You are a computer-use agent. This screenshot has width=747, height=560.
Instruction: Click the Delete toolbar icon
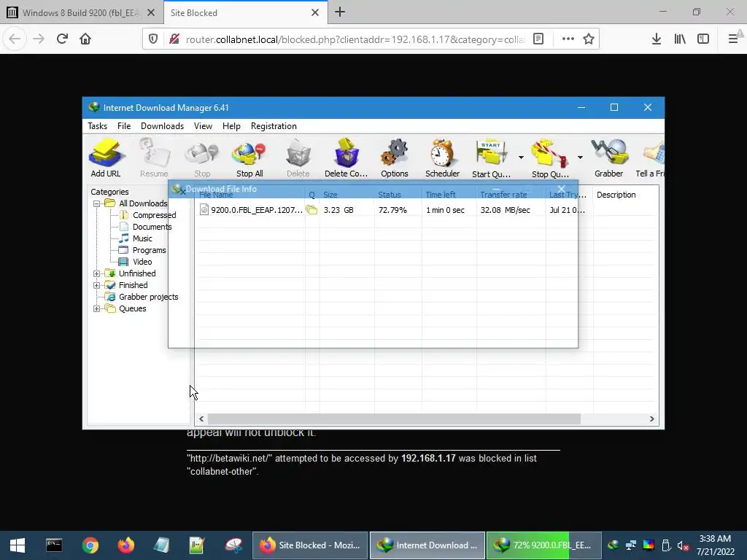tap(298, 158)
